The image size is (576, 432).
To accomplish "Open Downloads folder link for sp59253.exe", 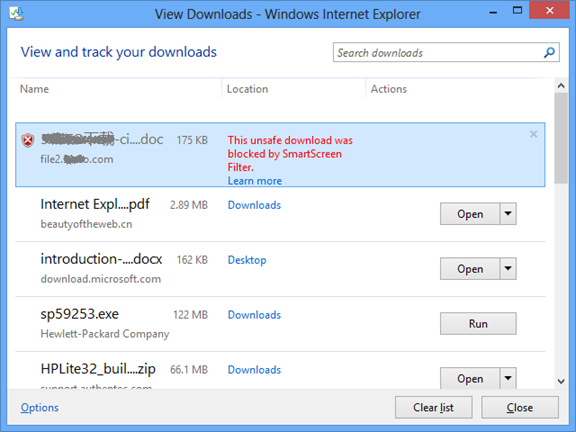I will [x=254, y=315].
